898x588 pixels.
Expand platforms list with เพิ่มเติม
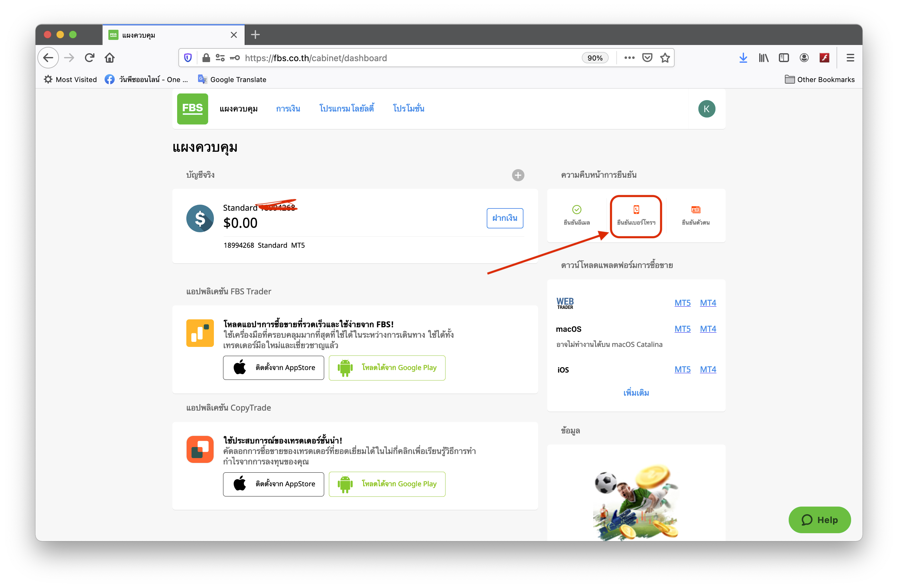636,393
